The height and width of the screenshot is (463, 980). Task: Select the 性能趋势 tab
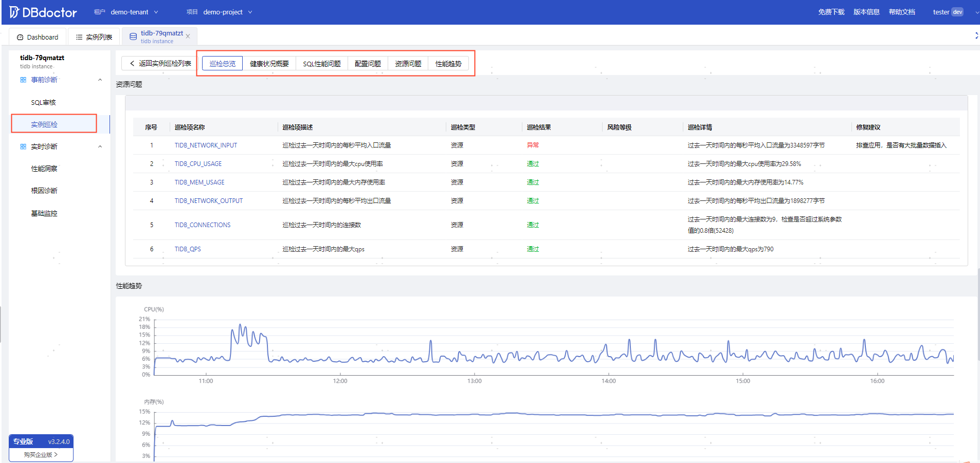[448, 64]
